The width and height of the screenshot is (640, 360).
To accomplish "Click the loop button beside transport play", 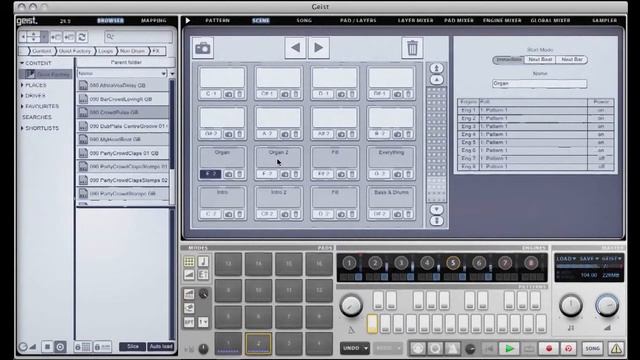I will pyautogui.click(x=529, y=349).
